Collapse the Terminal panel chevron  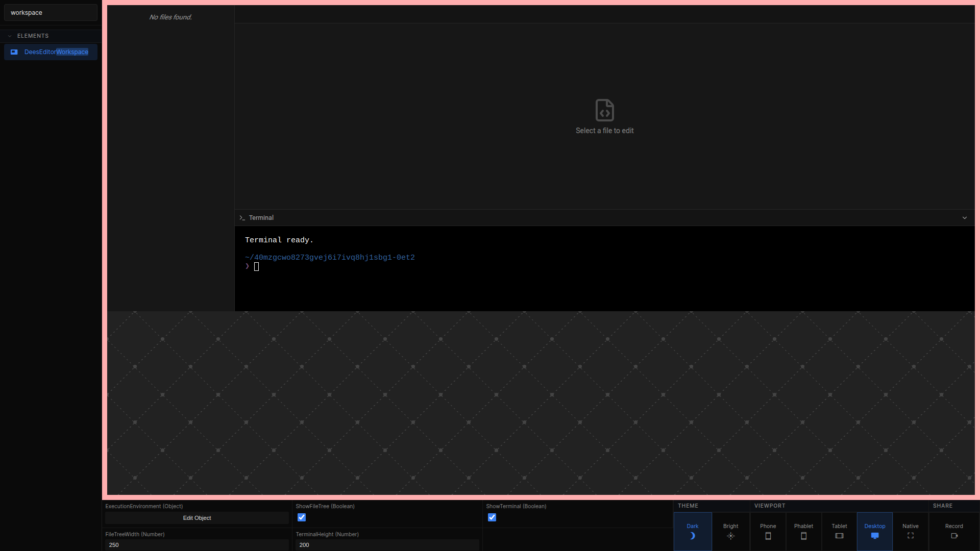click(964, 218)
